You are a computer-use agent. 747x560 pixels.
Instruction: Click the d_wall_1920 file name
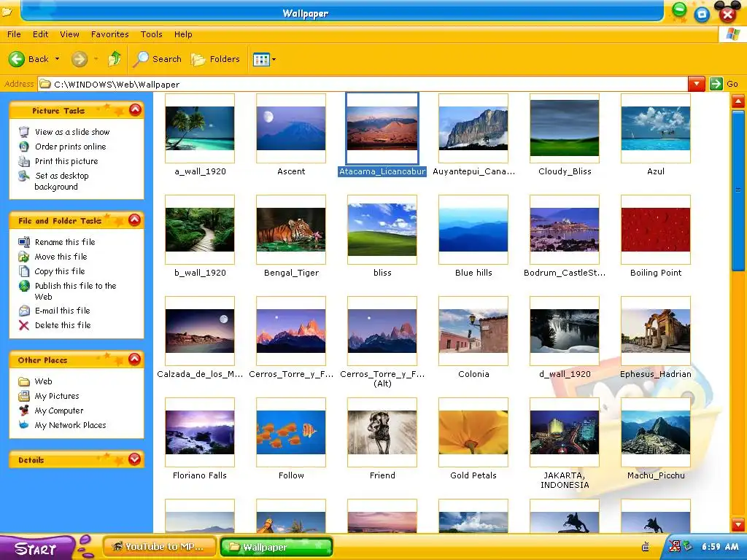pyautogui.click(x=565, y=374)
